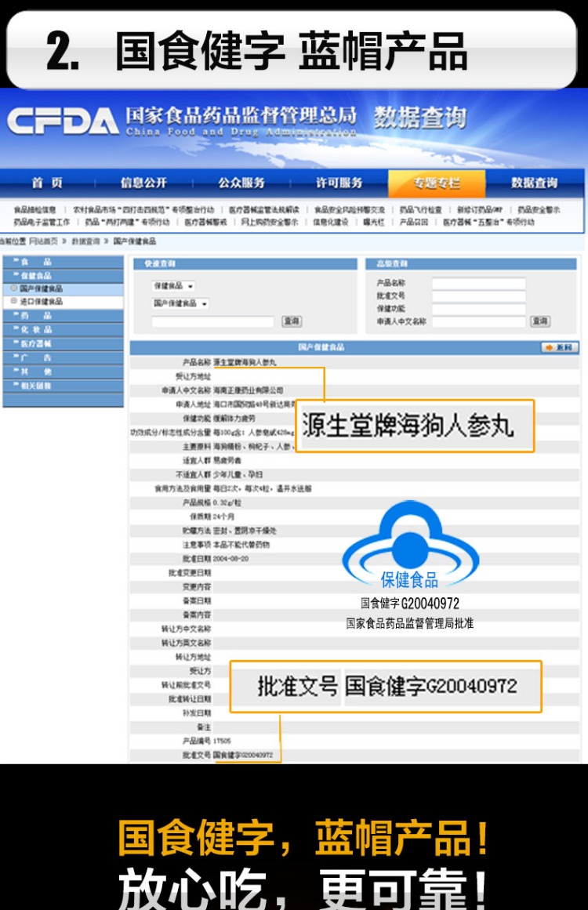This screenshot has width=588, height=910.
Task: Select the 易疲劳者 suitable group value
Action: [227, 460]
